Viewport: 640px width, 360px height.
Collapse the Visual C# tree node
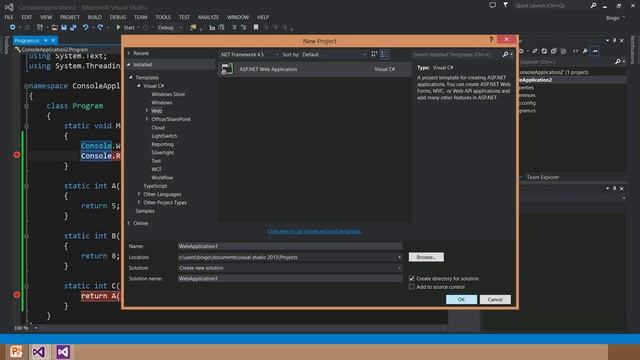[x=139, y=86]
